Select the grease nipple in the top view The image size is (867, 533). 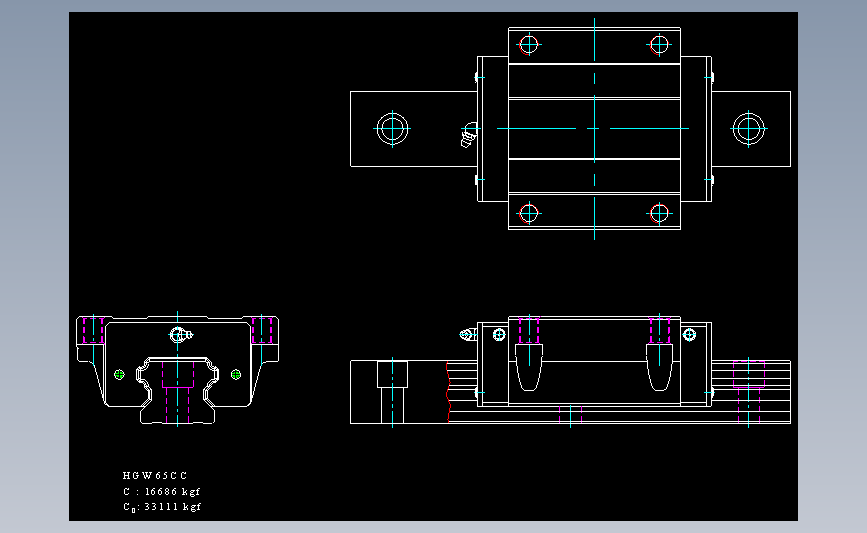469,135
